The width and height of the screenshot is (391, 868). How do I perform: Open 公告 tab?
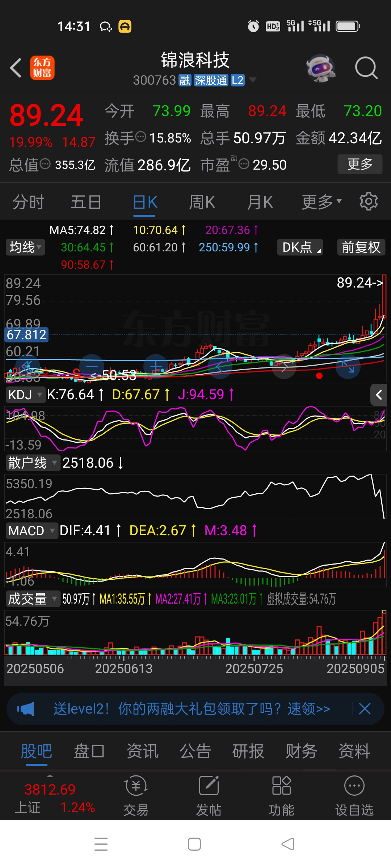[x=195, y=751]
